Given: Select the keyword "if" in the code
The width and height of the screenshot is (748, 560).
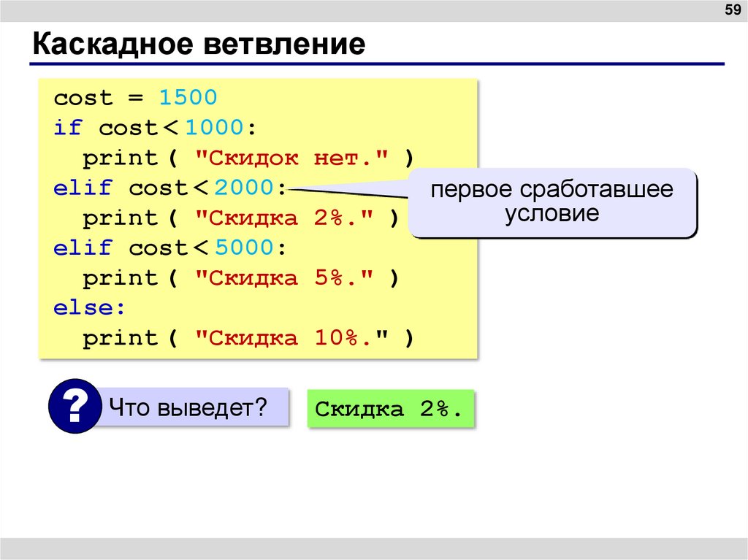Looking at the screenshot, I should 69,126.
